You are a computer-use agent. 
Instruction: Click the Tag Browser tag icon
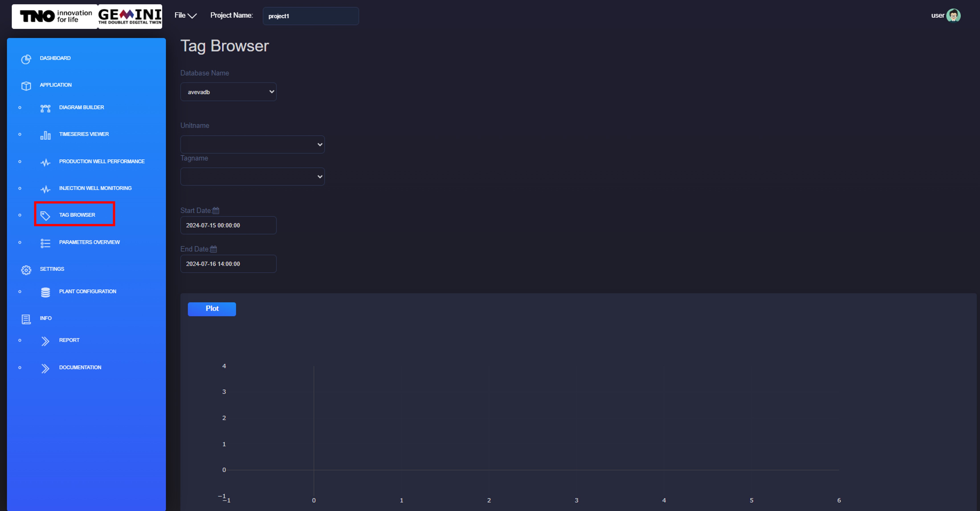pos(45,216)
